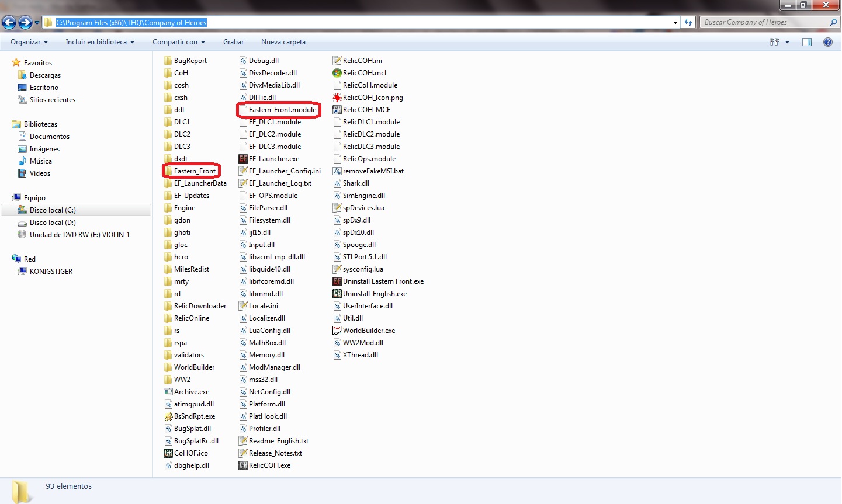
Task: Open the Incluir en biblioteca dropdown
Action: 100,42
